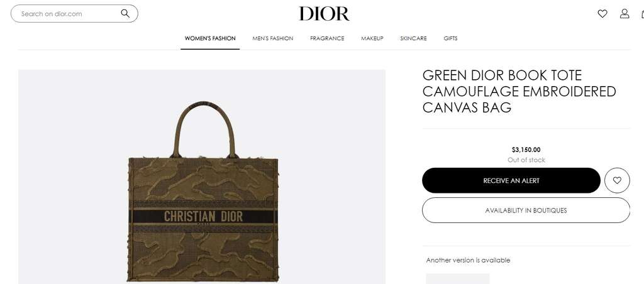Click the product title text
The image size is (644, 284).
(x=519, y=91)
